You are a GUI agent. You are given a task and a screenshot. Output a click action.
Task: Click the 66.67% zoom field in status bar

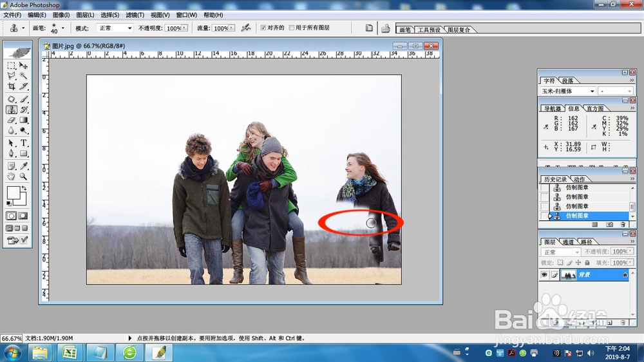coord(12,338)
